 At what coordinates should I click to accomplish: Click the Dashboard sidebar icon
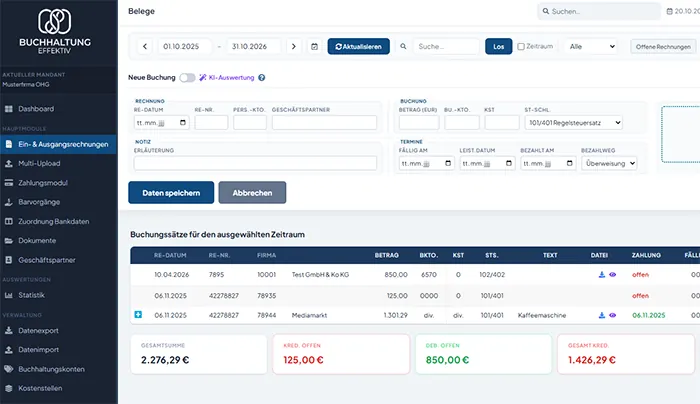pyautogui.click(x=8, y=109)
